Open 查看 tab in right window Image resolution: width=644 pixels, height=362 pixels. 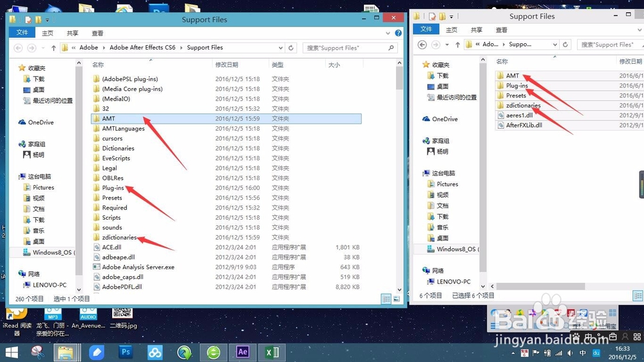click(502, 30)
